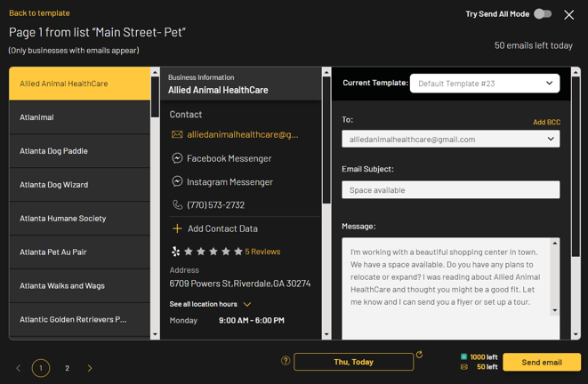This screenshot has height=384, width=588.
Task: Click the Facebook Messenger icon
Action: point(177,158)
